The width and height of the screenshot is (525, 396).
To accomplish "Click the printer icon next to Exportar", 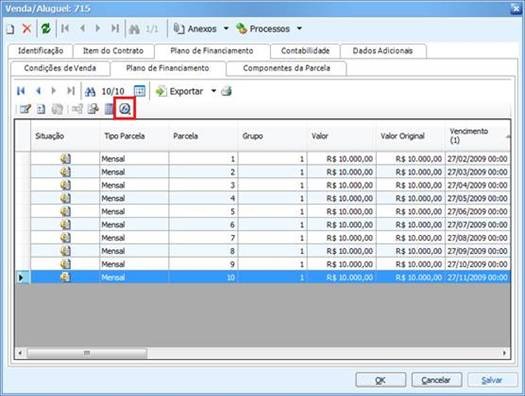I will tap(227, 91).
